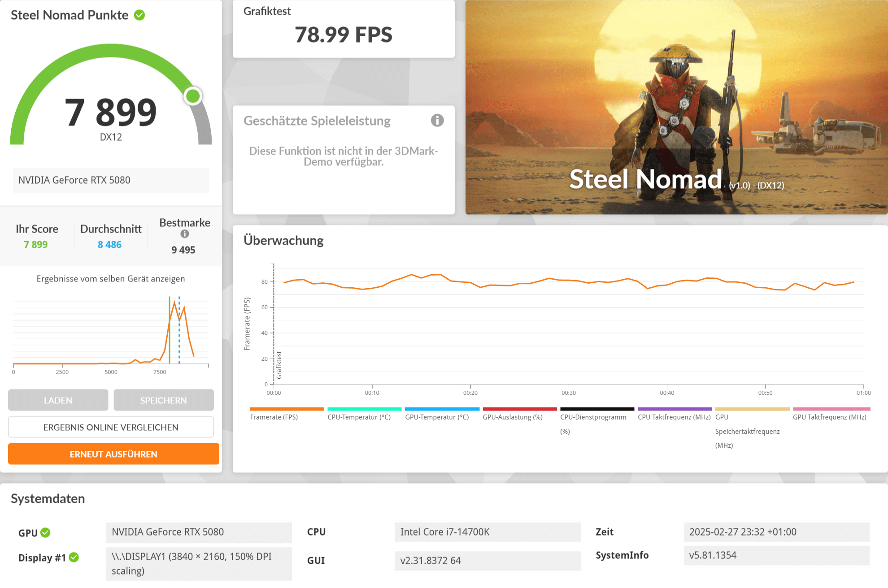Screen dimensions: 888x588
Task: Open the Geschätzte Spieleleistung info icon
Action: 437,121
